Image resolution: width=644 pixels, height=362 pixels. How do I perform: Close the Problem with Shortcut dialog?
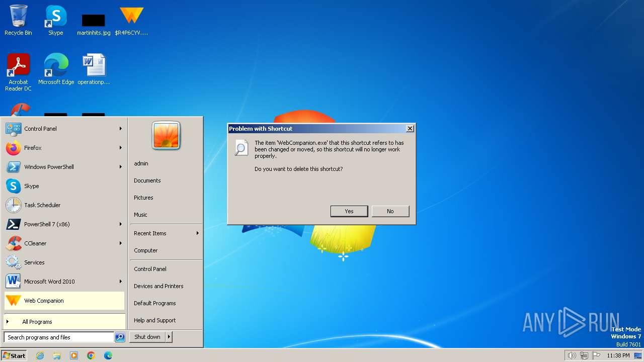pos(410,129)
